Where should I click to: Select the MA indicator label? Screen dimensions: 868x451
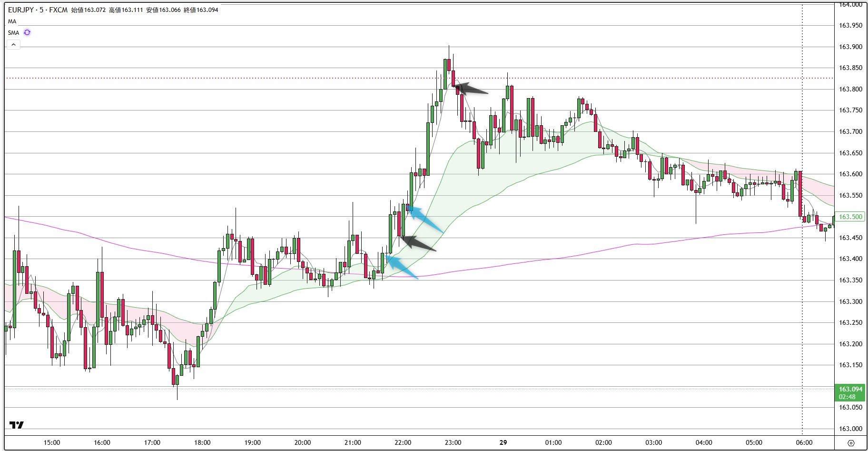[12, 21]
